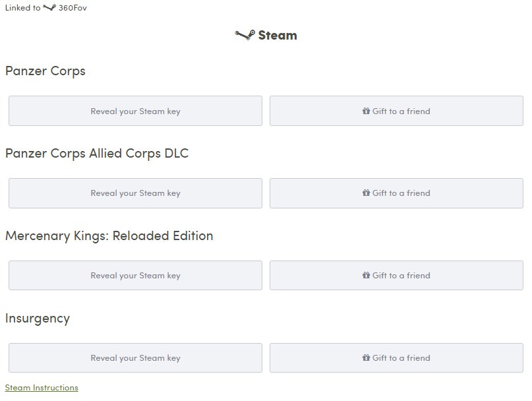Gift Allied Corps DLC to a friend
Screen dimensions: 532x401
[x=396, y=193]
